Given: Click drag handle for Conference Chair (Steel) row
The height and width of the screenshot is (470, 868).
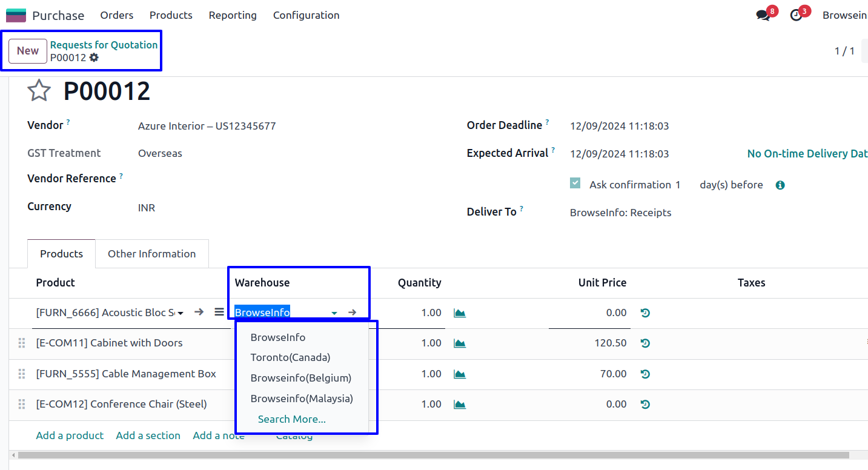Looking at the screenshot, I should click(22, 405).
